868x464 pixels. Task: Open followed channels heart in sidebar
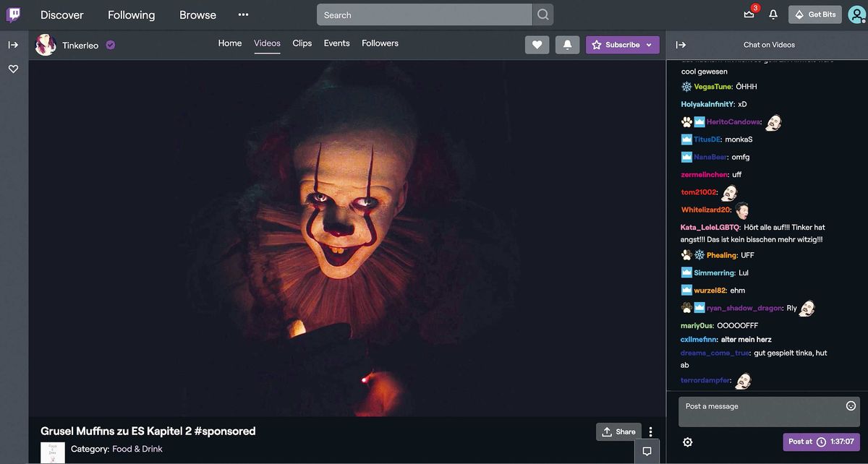13,69
